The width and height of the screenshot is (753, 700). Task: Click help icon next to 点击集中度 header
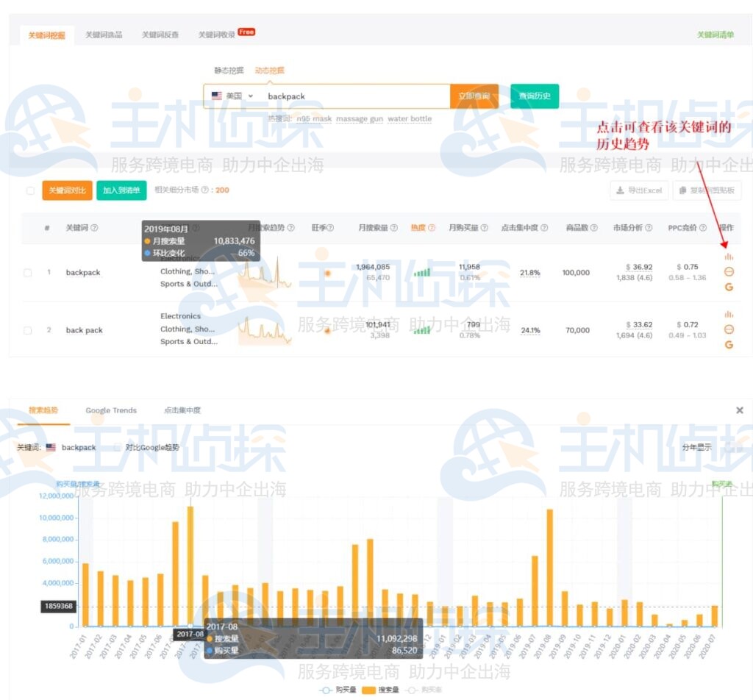click(x=544, y=228)
